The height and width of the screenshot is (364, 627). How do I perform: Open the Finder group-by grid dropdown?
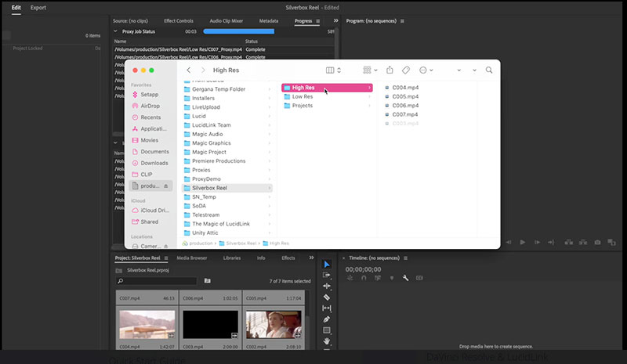point(370,70)
